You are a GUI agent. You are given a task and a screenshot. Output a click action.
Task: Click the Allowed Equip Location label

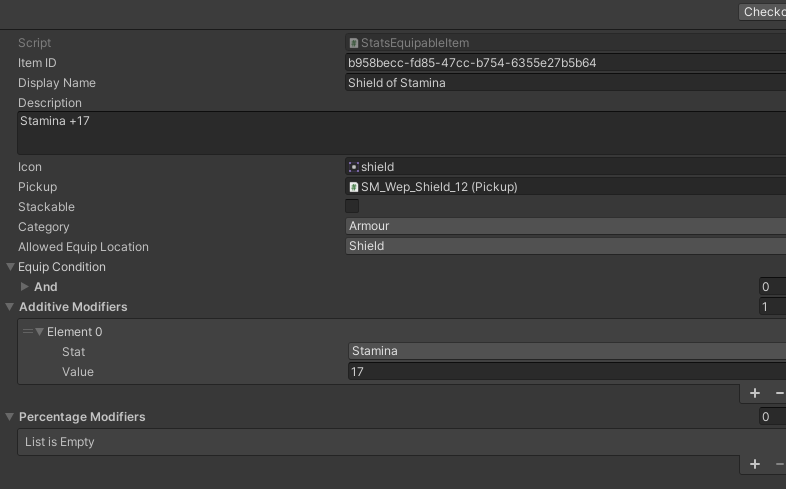(x=83, y=247)
